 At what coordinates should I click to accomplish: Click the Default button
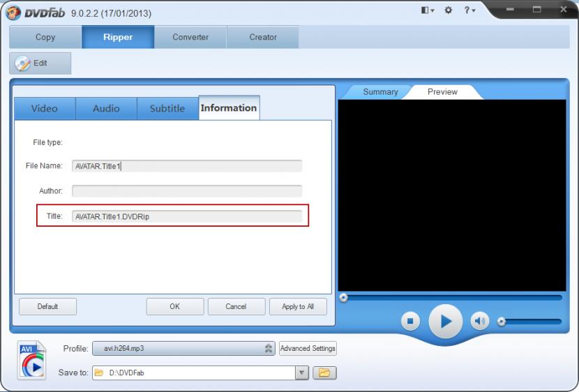coord(47,306)
